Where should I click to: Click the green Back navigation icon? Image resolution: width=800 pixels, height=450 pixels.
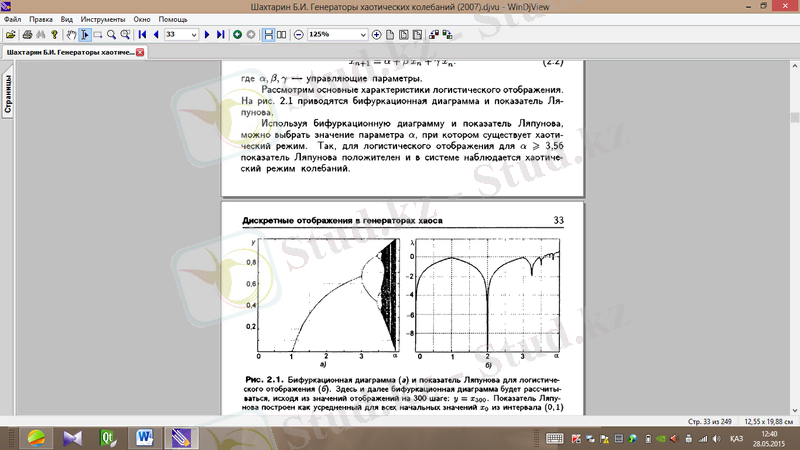click(x=237, y=34)
